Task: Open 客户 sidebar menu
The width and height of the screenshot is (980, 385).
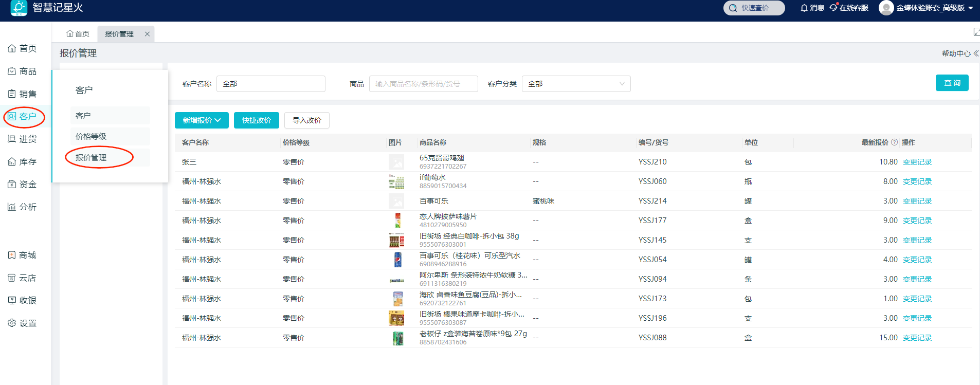Action: tap(23, 116)
